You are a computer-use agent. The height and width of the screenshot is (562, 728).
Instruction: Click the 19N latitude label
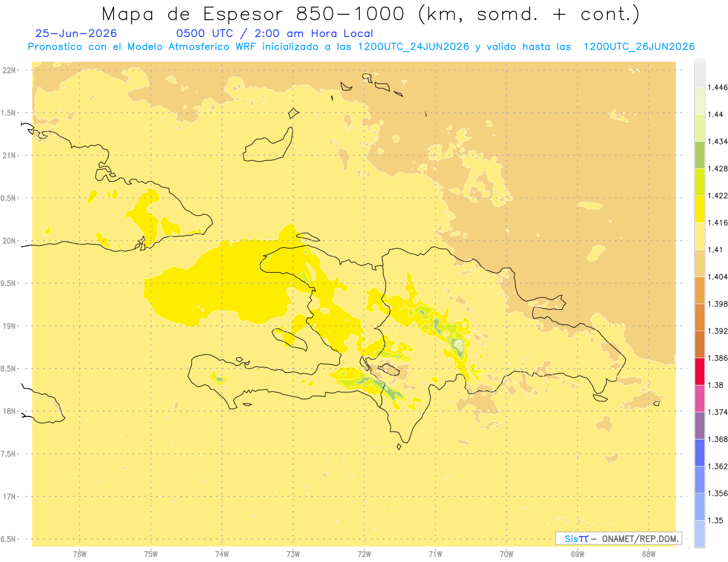point(10,326)
